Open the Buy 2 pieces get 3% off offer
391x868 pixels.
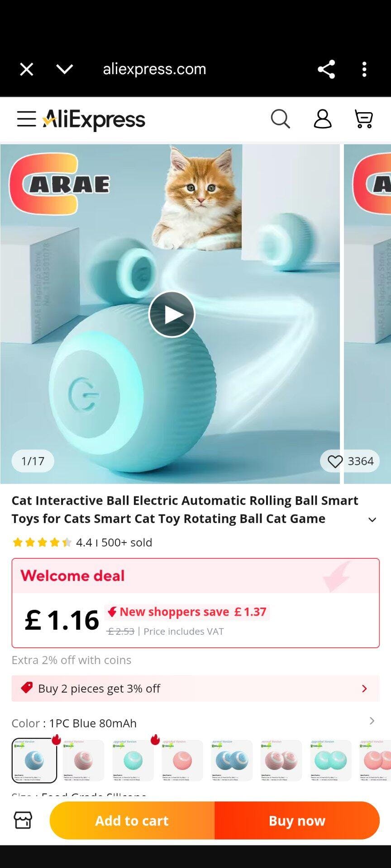[195, 688]
